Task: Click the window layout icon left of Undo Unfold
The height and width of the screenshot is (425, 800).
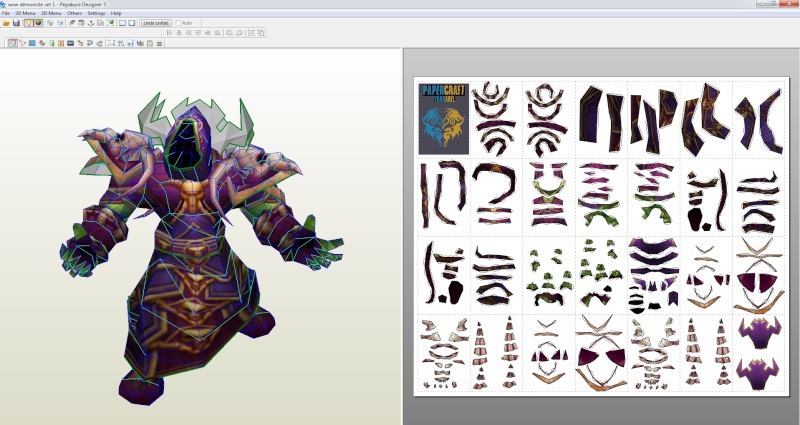Action: click(x=132, y=23)
